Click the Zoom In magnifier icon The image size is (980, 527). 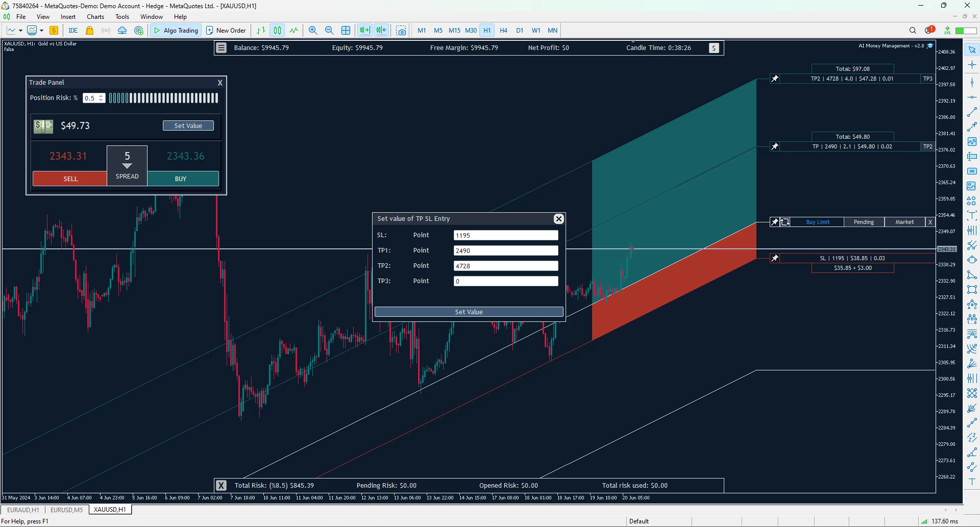pos(313,31)
